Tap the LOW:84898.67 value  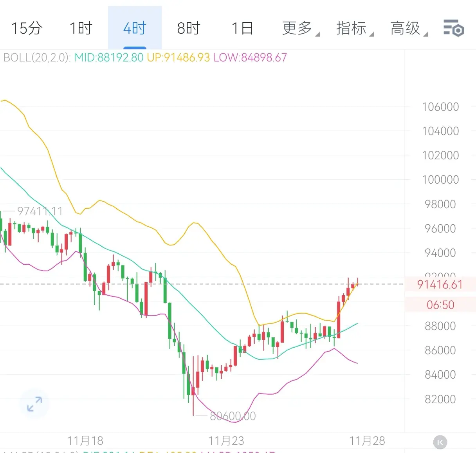250,58
